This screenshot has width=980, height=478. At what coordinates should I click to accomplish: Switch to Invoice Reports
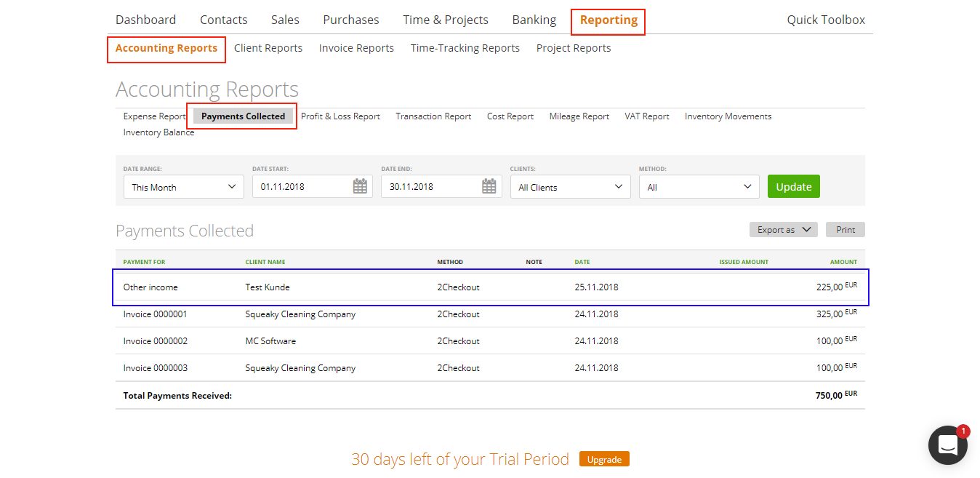click(356, 47)
